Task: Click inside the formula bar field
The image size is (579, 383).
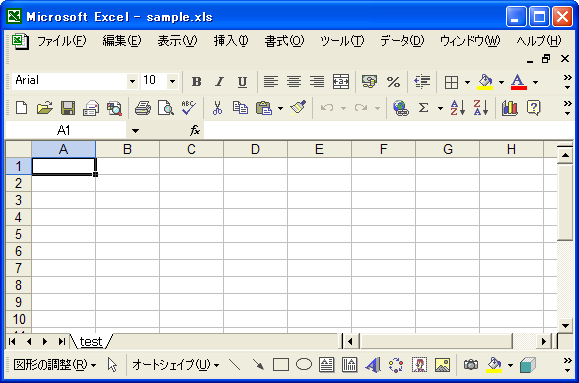Action: 388,130
